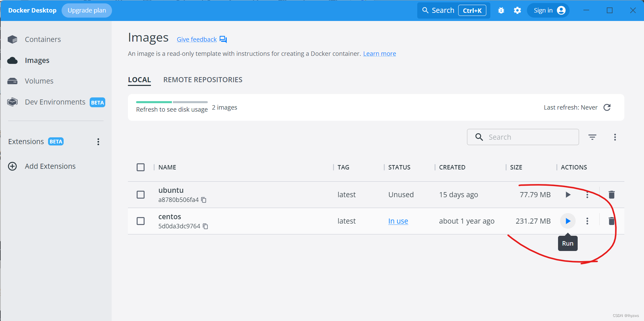Delete the ubuntu image

(612, 195)
